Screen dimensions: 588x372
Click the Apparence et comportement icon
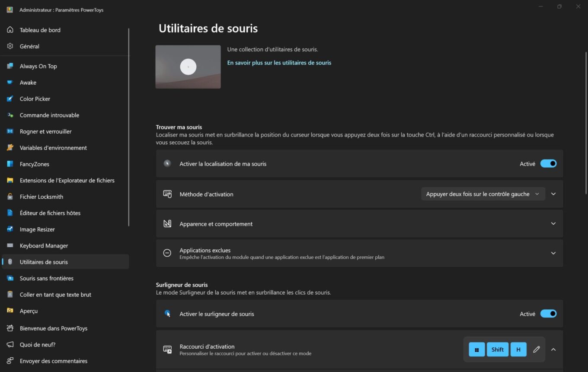(x=167, y=224)
